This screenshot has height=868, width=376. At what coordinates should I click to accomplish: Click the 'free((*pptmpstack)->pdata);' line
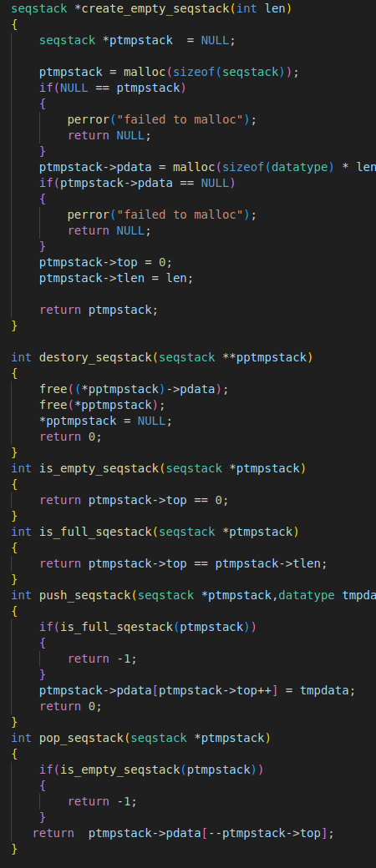click(x=134, y=389)
